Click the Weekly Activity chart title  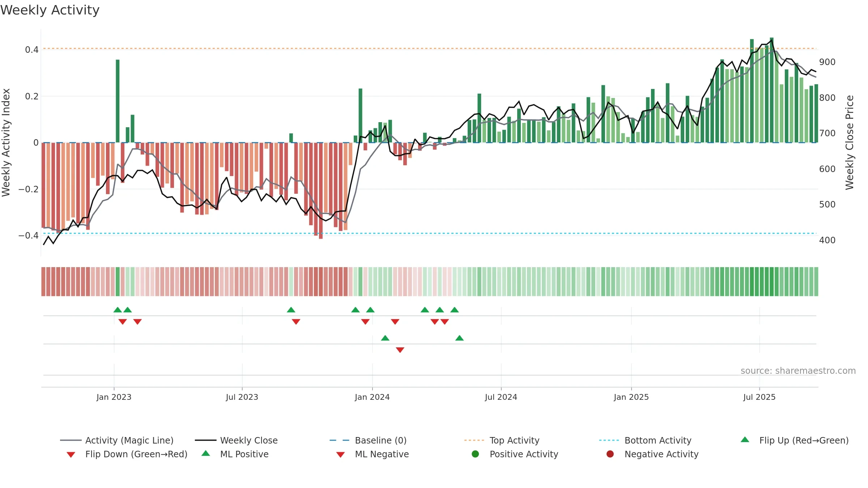[x=50, y=10]
